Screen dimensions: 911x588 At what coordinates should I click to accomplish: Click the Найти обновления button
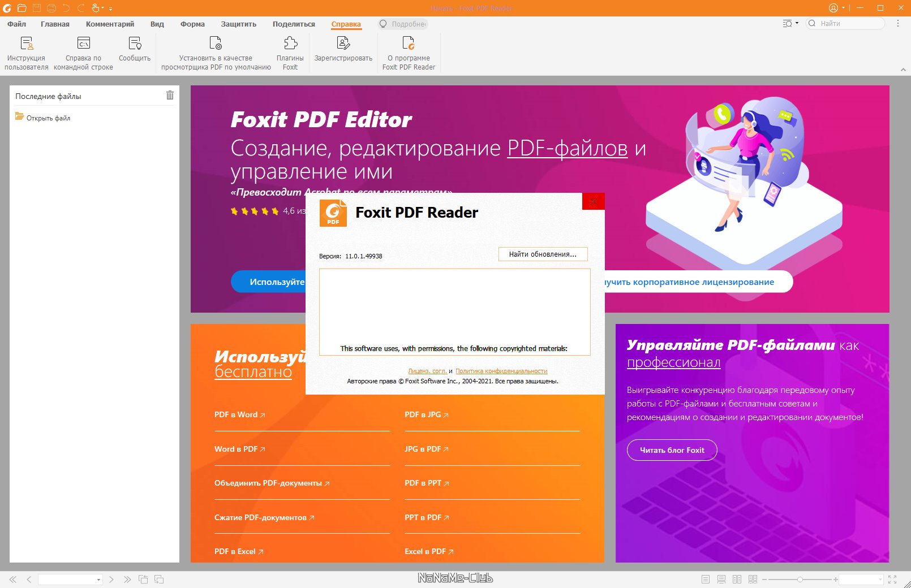click(x=543, y=254)
